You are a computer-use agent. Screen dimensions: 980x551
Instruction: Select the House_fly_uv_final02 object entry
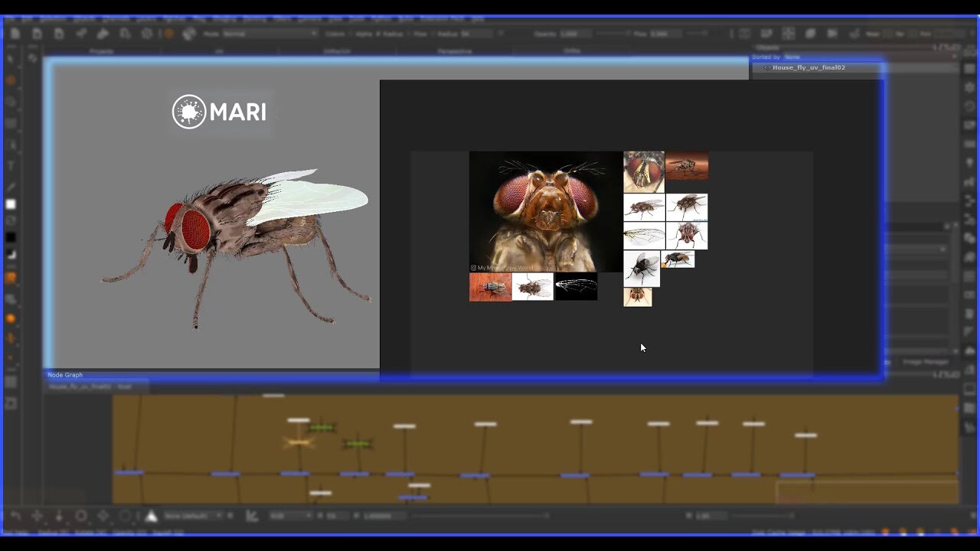pyautogui.click(x=808, y=67)
